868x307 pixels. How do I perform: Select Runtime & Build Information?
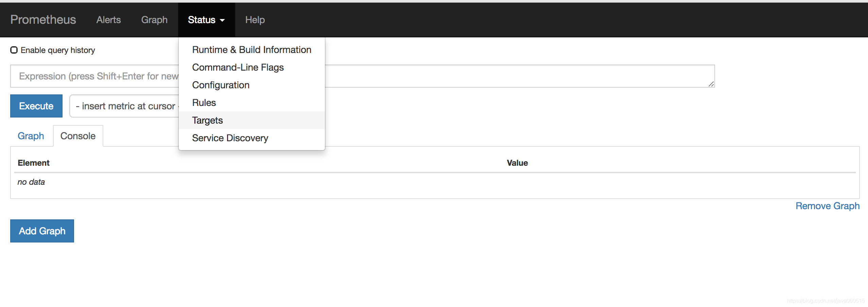click(251, 50)
